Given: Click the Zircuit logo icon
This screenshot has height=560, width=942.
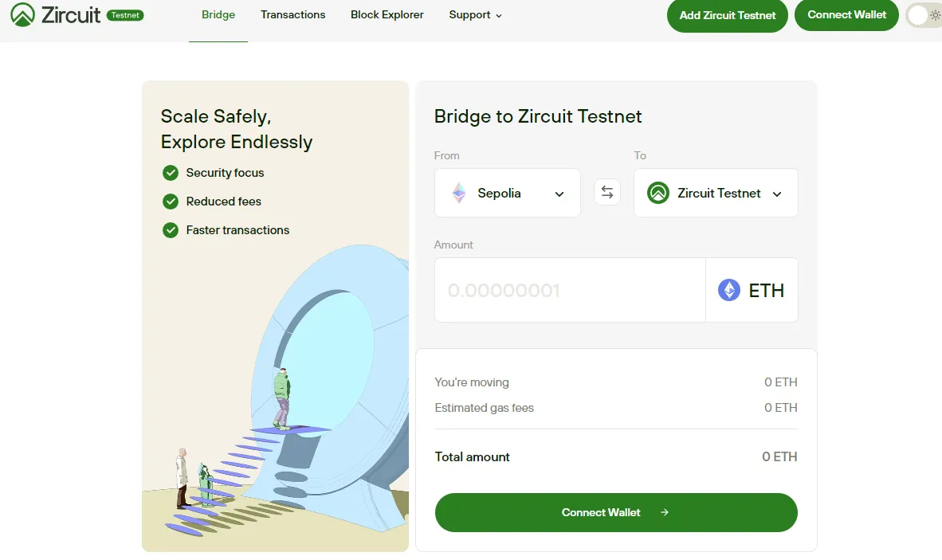Looking at the screenshot, I should point(23,14).
